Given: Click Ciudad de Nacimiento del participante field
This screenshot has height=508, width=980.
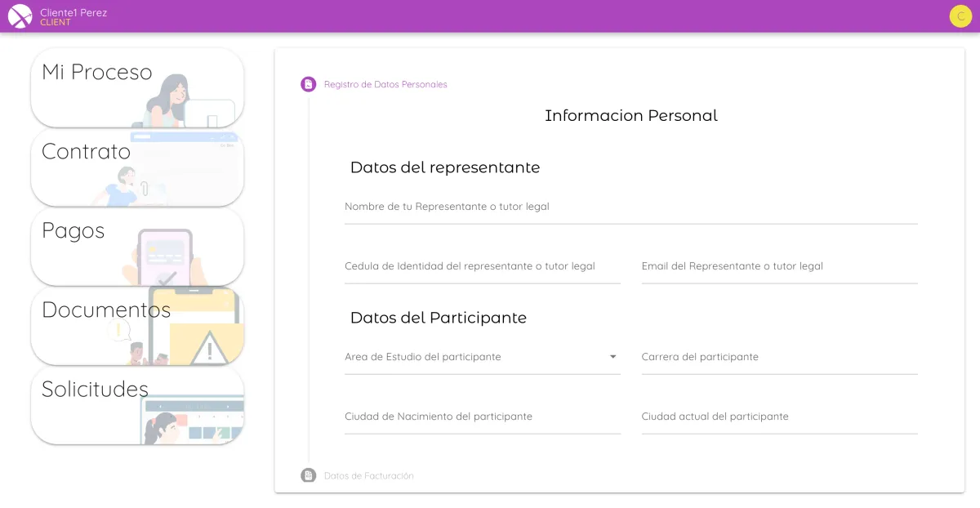Looking at the screenshot, I should coord(483,417).
